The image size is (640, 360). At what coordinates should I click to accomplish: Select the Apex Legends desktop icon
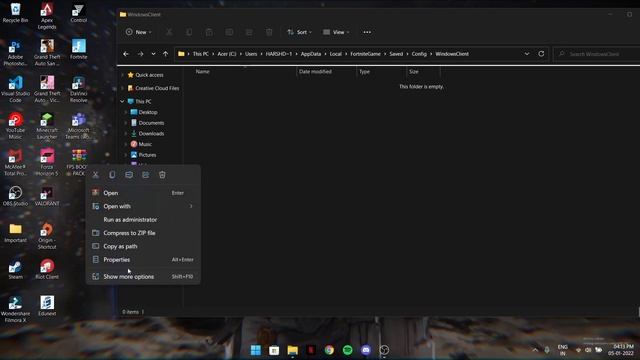47,16
